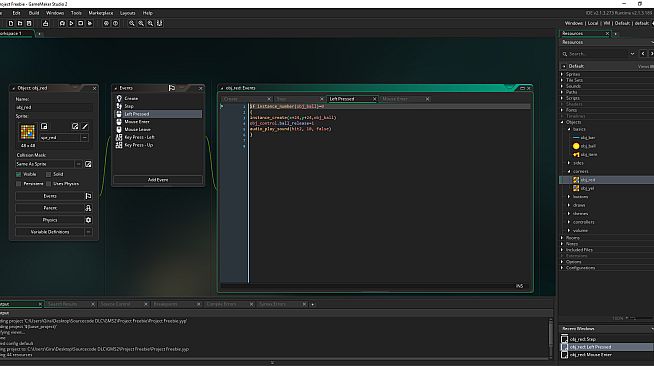Click the Physics gear icon
Viewport: 654px width, 366px height.
tap(88, 220)
